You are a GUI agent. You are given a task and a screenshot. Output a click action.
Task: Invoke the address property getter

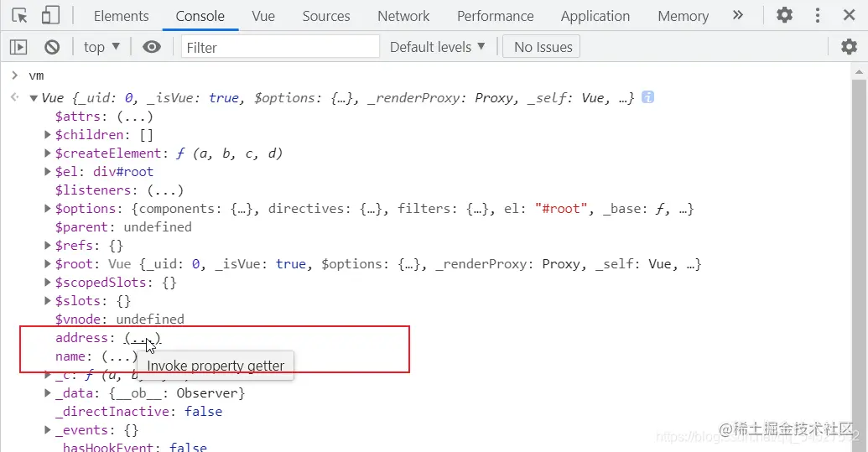(x=143, y=338)
